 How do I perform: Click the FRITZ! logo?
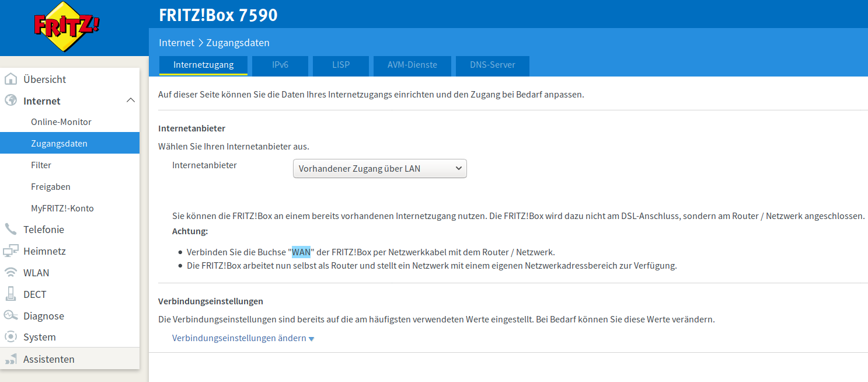point(67,27)
